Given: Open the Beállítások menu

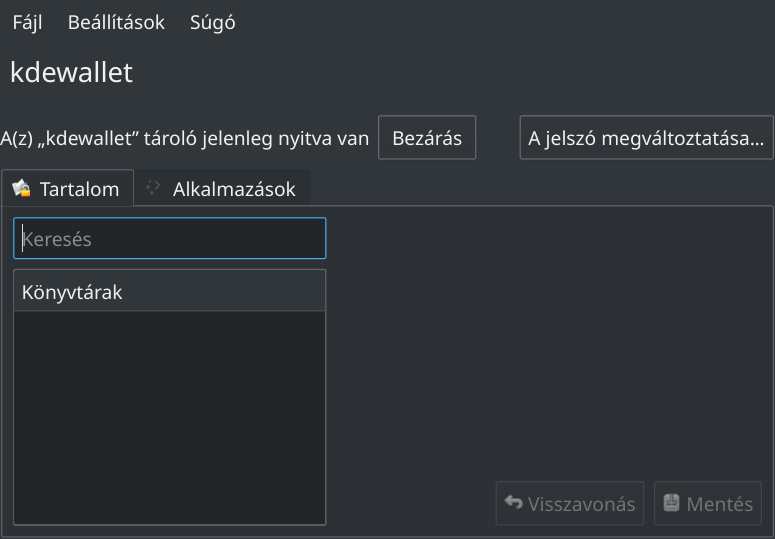Looking at the screenshot, I should (x=116, y=23).
